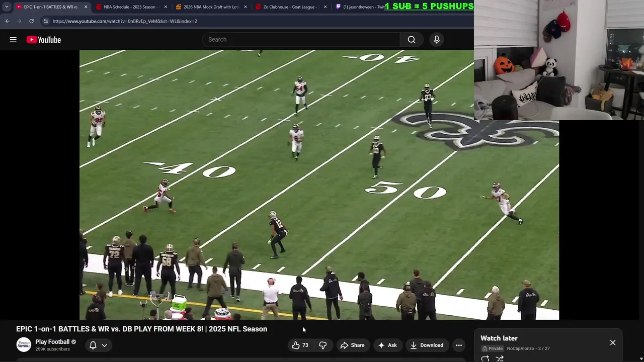Open the Play Football channel name link
The height and width of the screenshot is (362, 644).
[52, 342]
